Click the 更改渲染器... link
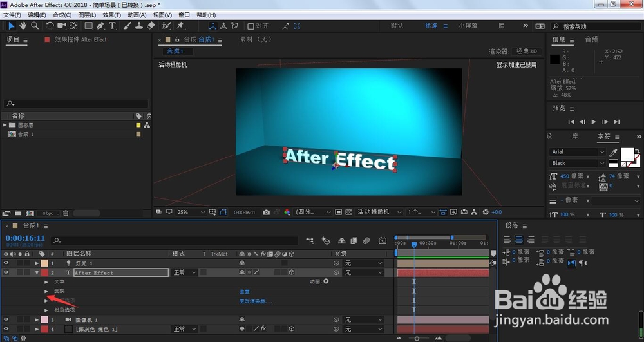 [256, 301]
